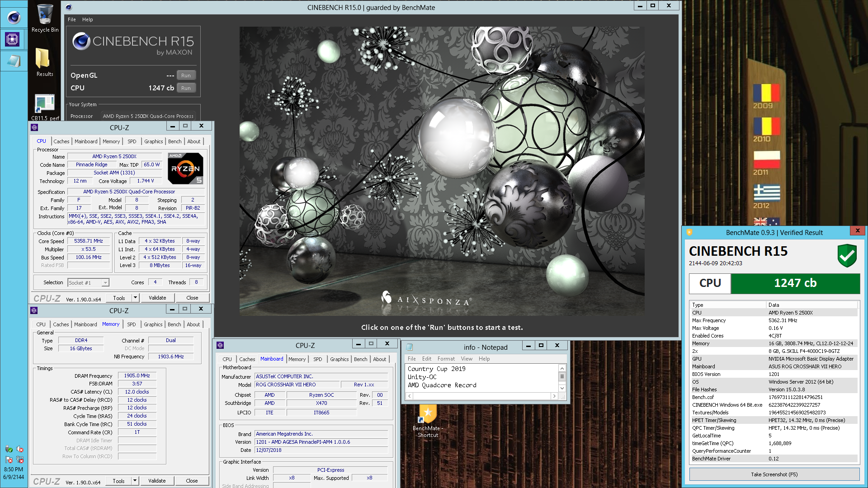Click the Ryzen 5 logo in CPU-Z
This screenshot has width=868, height=488.
(185, 169)
